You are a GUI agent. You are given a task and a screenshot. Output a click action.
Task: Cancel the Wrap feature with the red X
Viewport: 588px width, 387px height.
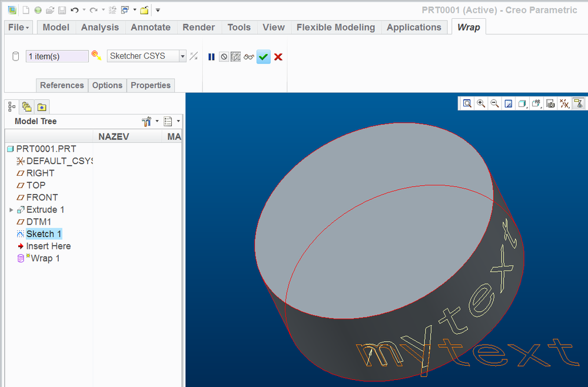278,57
